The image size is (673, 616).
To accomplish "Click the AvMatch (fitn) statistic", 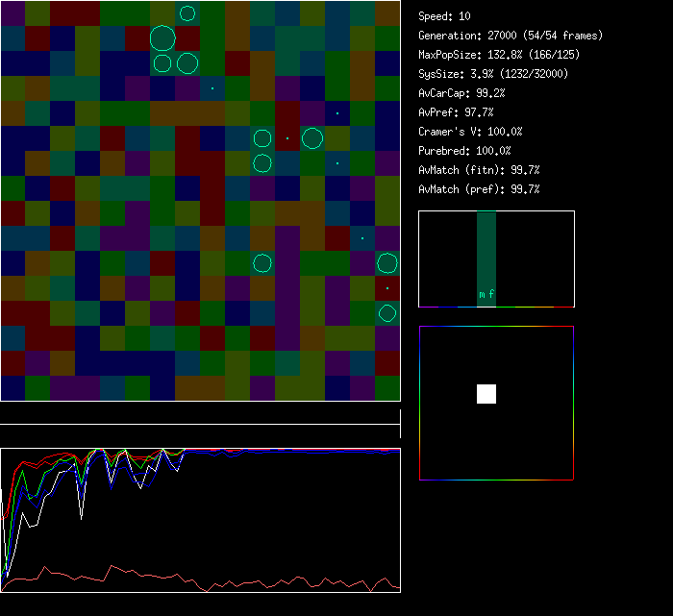I will [479, 170].
